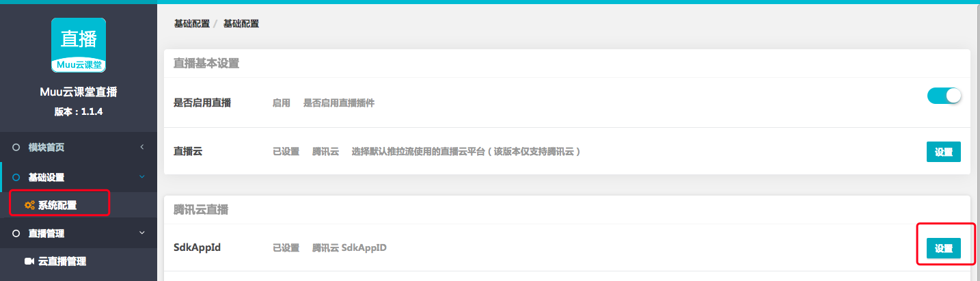Click the camera icon beside 云直播管理
The height and width of the screenshot is (281, 980).
(x=29, y=261)
